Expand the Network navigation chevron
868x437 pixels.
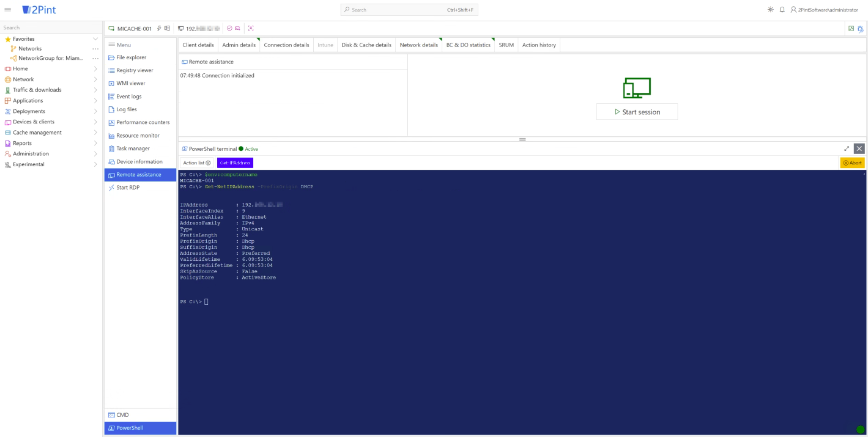point(95,79)
